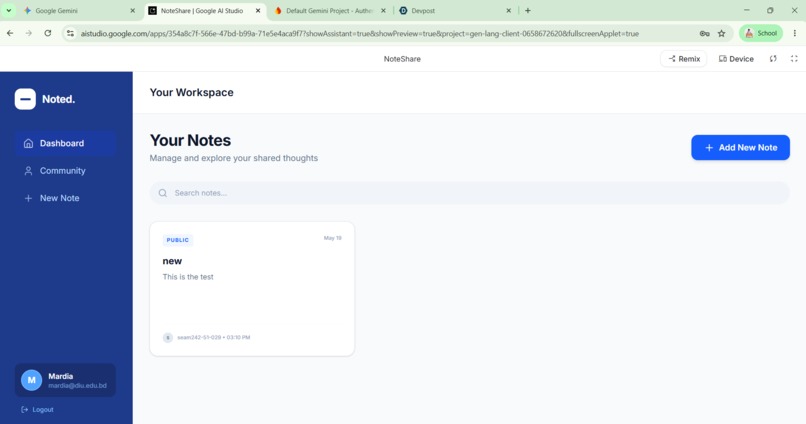
Task: Open the note card titled new
Action: coord(252,289)
